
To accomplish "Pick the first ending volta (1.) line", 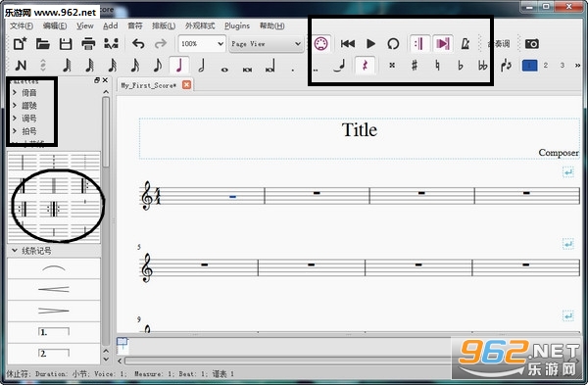I will click(54, 332).
